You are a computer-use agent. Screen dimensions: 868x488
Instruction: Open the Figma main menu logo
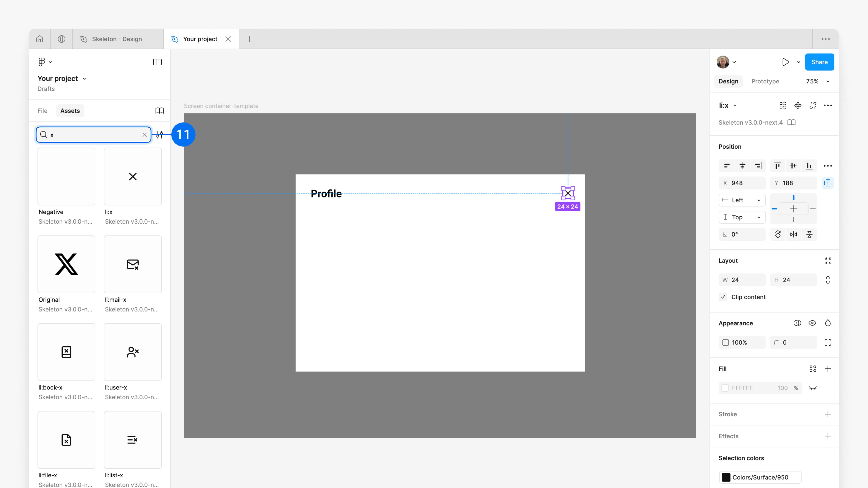(x=42, y=62)
